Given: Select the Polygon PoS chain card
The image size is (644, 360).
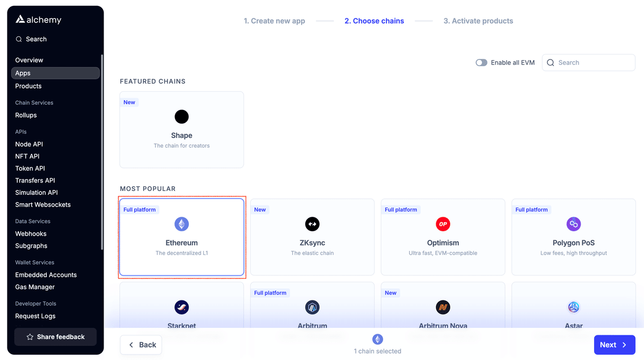Looking at the screenshot, I should click(574, 237).
